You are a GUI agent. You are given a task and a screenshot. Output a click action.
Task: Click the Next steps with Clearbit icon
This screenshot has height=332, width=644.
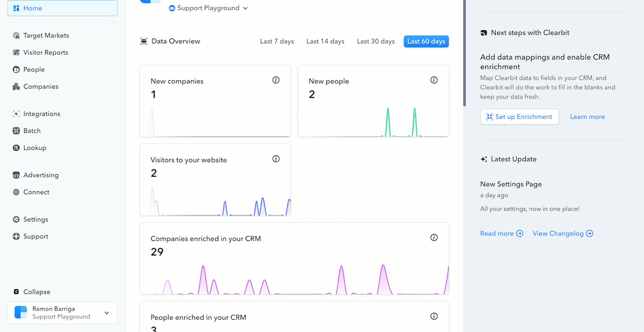(484, 33)
